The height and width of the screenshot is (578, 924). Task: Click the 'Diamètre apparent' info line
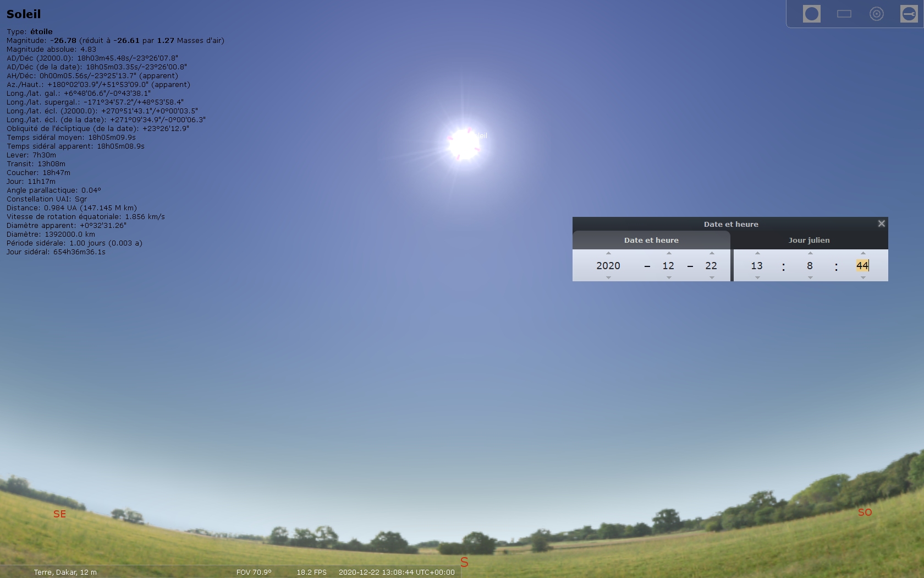point(67,225)
